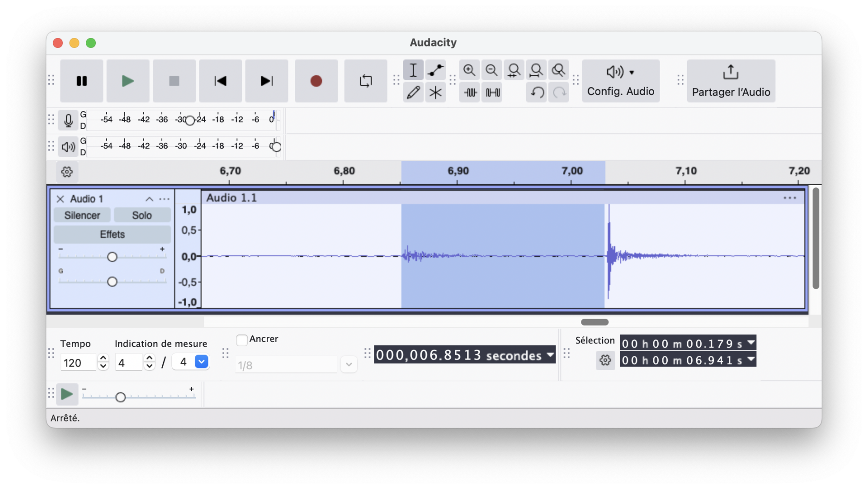Click the Stop button
The height and width of the screenshot is (489, 868).
[174, 81]
